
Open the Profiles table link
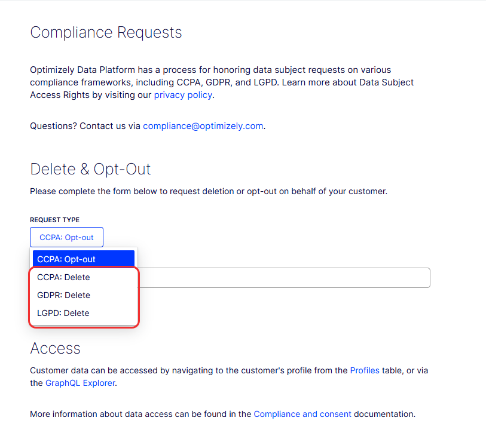tap(365, 370)
